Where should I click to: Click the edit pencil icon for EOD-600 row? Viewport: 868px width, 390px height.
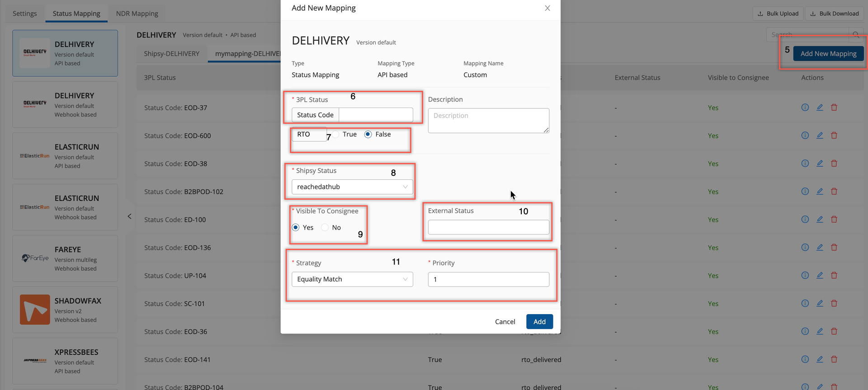(x=820, y=136)
